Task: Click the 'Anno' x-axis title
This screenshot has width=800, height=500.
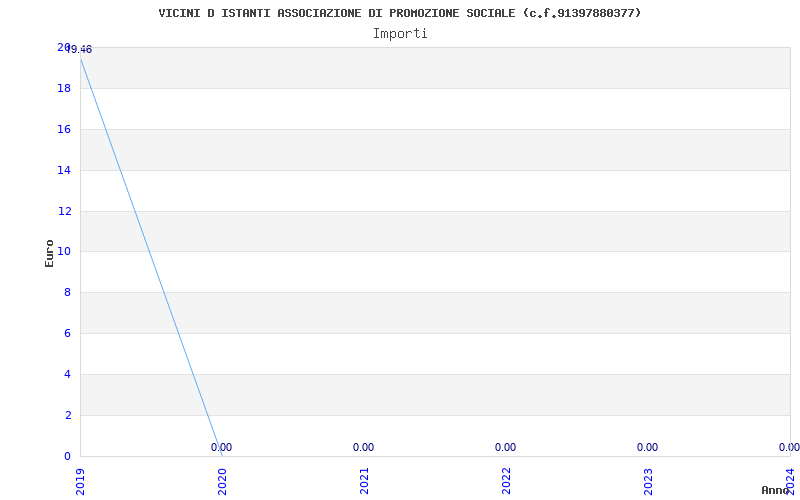Action: tap(776, 490)
